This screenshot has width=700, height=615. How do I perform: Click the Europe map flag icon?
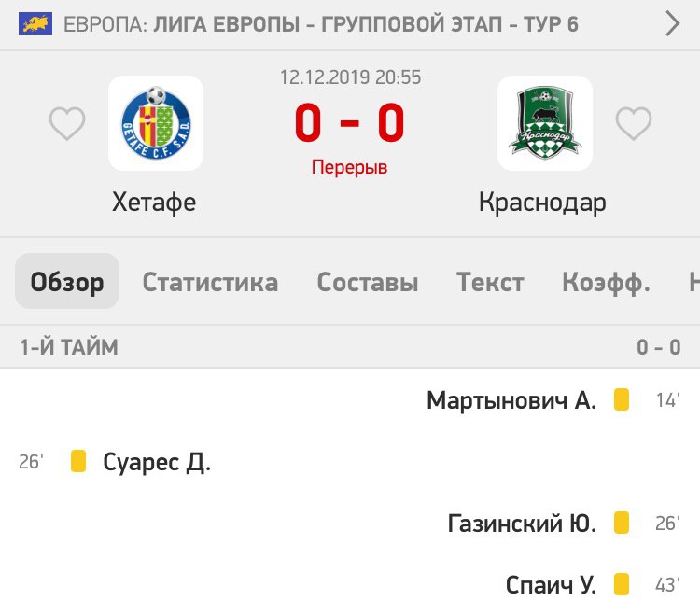click(34, 22)
